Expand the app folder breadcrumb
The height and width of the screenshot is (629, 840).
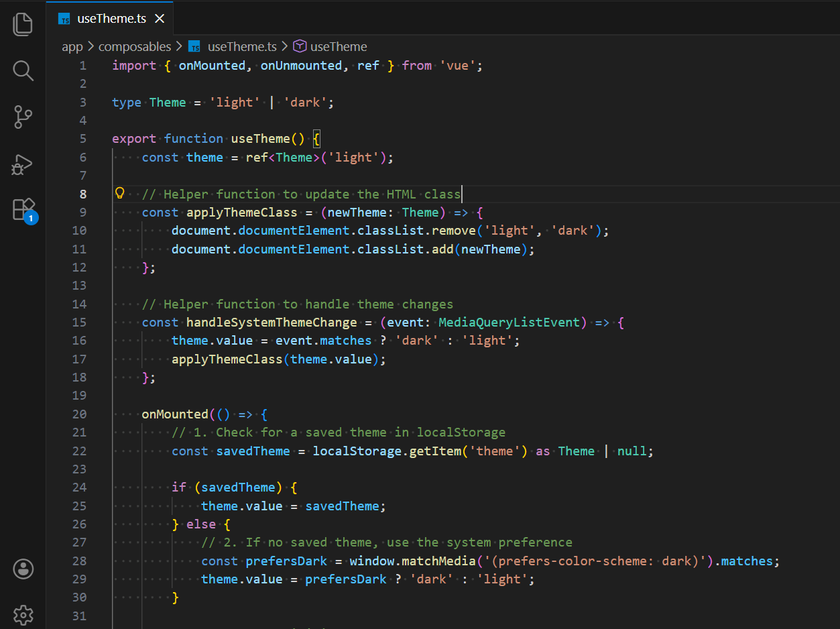[x=72, y=46]
